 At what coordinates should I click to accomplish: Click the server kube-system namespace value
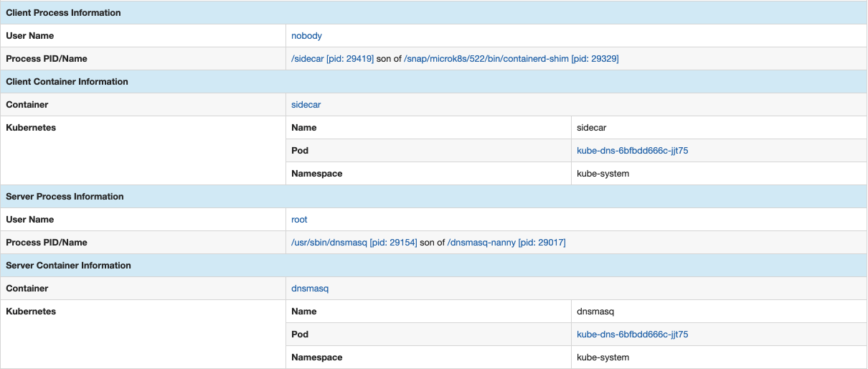point(603,357)
